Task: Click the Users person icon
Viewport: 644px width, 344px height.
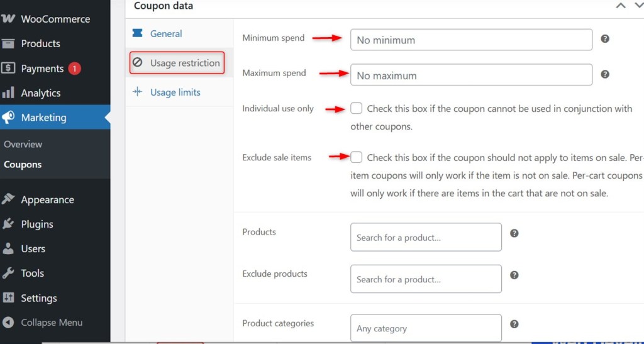Action: tap(8, 249)
